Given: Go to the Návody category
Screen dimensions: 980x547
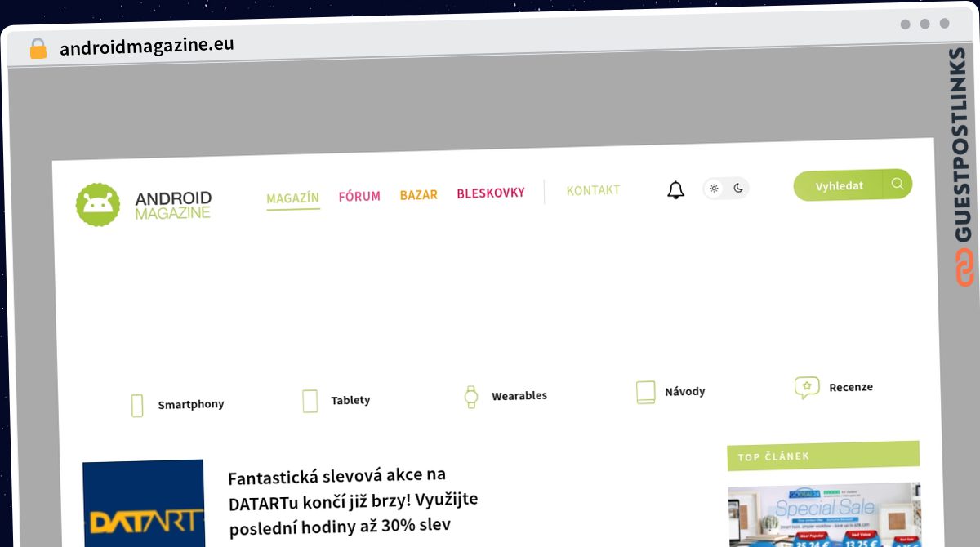Looking at the screenshot, I should (685, 392).
